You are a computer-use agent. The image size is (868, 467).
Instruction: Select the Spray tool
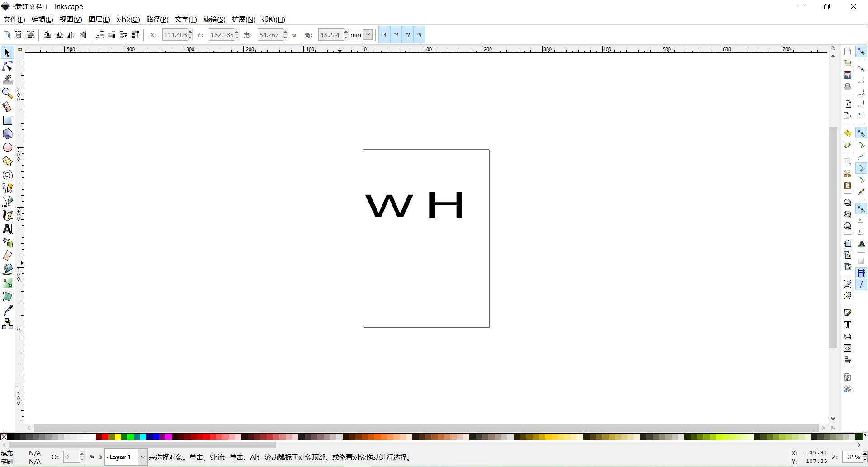[7, 243]
